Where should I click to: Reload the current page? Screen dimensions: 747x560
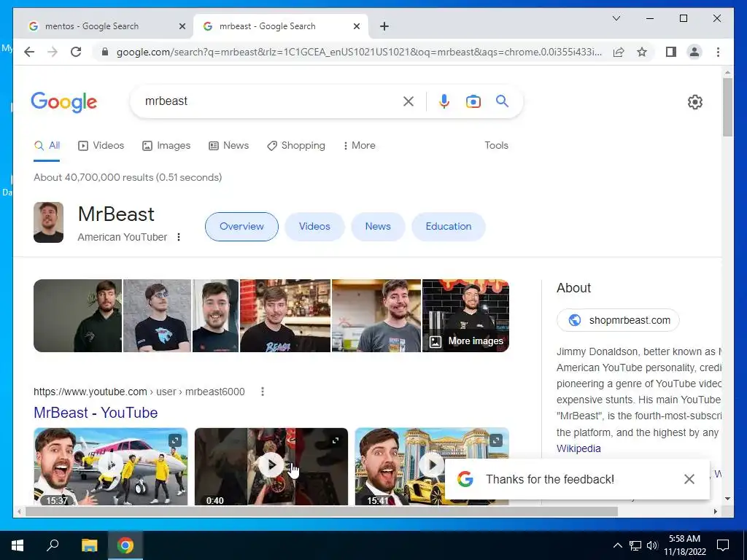tap(76, 52)
